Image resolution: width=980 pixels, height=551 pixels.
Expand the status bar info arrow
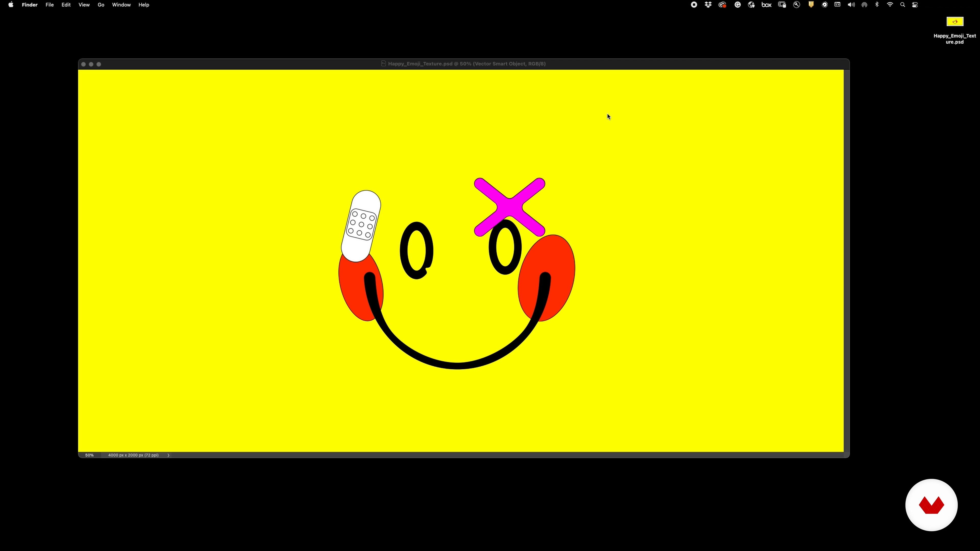[x=168, y=455]
